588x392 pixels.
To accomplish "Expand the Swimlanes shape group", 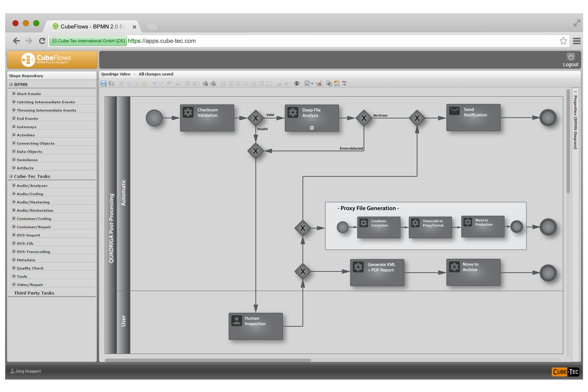I will [x=14, y=160].
